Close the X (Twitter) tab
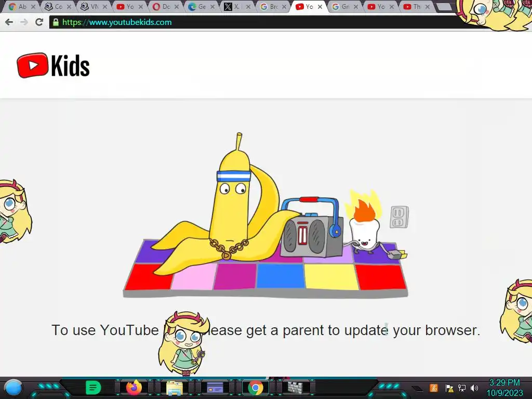Image resolution: width=532 pixels, height=399 pixels. click(x=248, y=7)
